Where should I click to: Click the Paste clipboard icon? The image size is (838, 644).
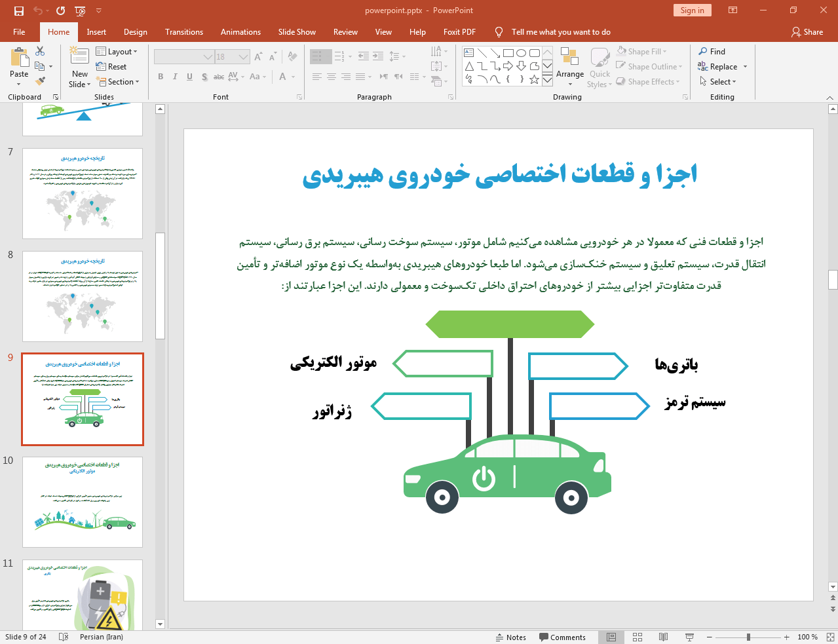19,58
